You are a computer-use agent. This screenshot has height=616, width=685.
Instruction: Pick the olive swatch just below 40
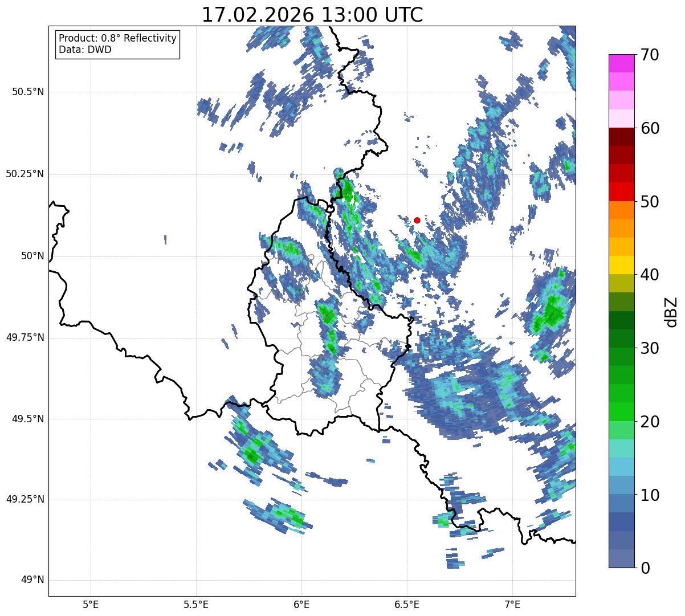621,284
